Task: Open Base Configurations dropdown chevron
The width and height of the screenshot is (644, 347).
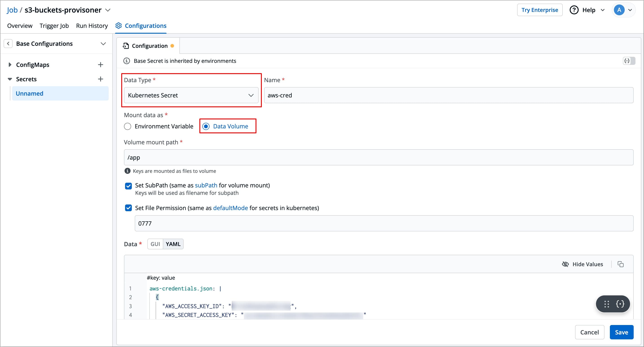Action: [x=103, y=44]
